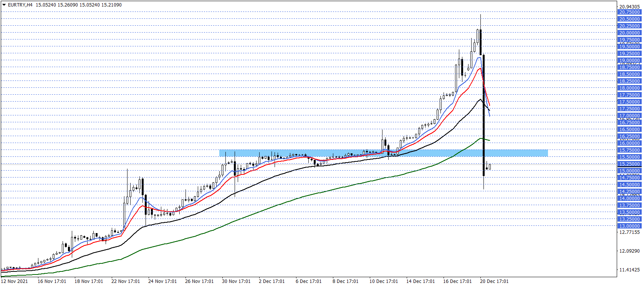Click the 30 Nov 17:01 time label
The height and width of the screenshot is (286, 644).
coord(236,281)
